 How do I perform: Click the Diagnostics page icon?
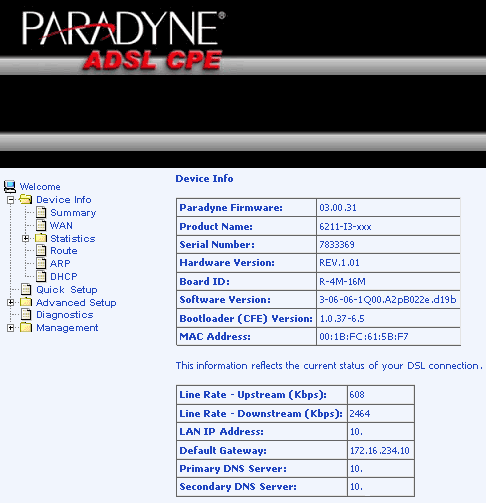coord(26,315)
